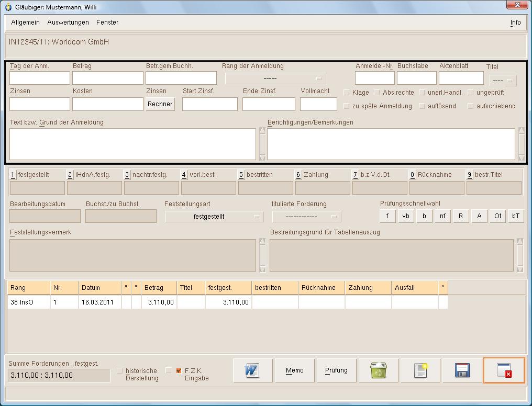Click the 'bT' quick-select button

tap(516, 216)
